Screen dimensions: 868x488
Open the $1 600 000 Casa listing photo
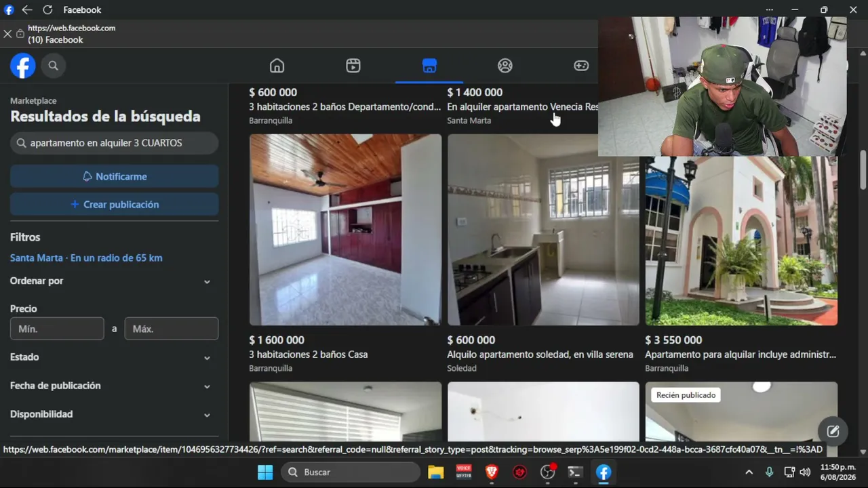345,230
